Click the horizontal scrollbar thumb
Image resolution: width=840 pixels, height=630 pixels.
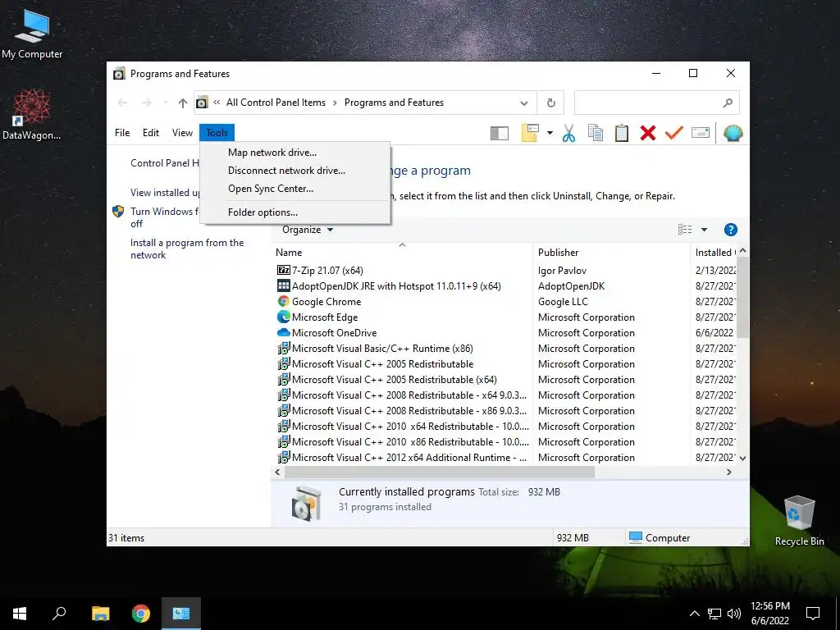(440, 472)
